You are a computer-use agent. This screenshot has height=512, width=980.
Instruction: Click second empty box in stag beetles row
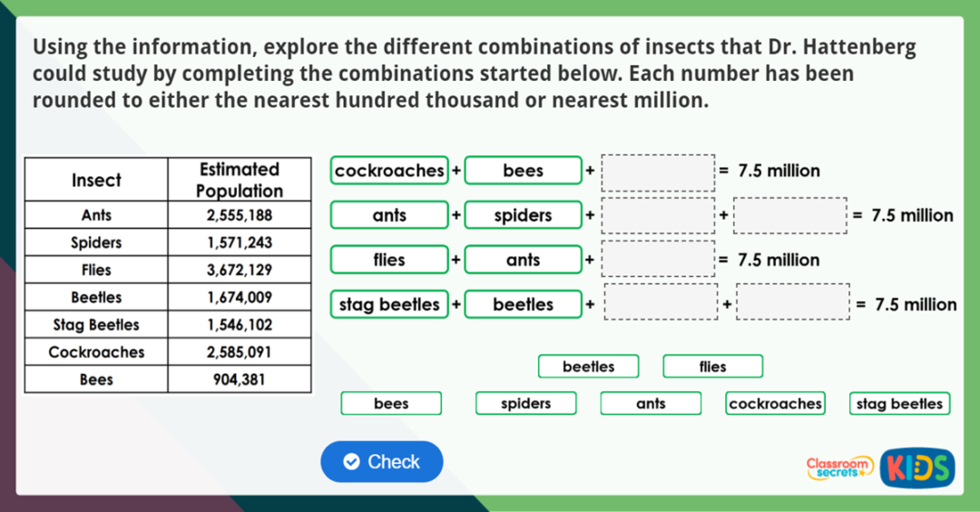click(792, 303)
